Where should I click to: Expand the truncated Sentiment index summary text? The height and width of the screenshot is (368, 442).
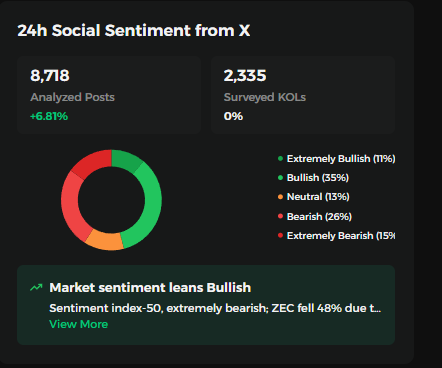pos(215,308)
